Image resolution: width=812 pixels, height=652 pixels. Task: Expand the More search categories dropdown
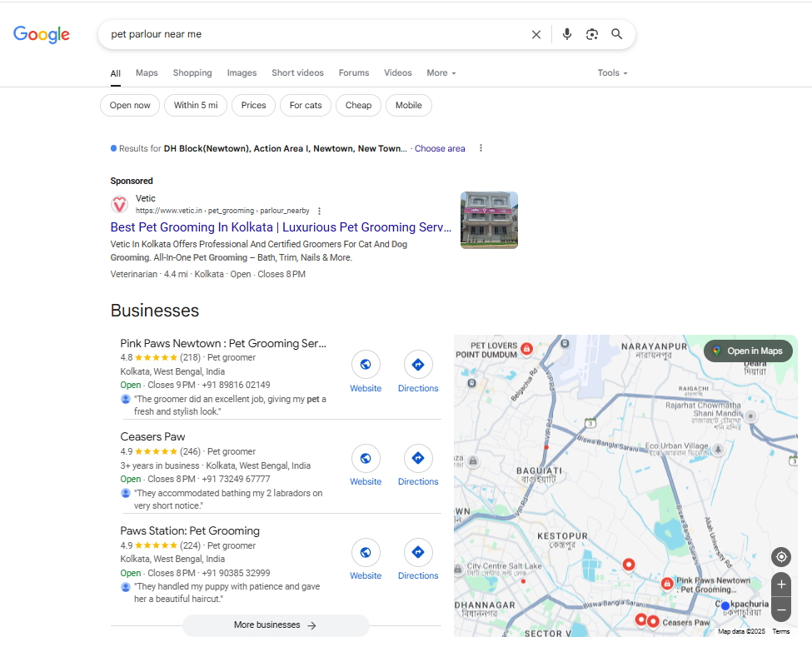[x=441, y=73]
